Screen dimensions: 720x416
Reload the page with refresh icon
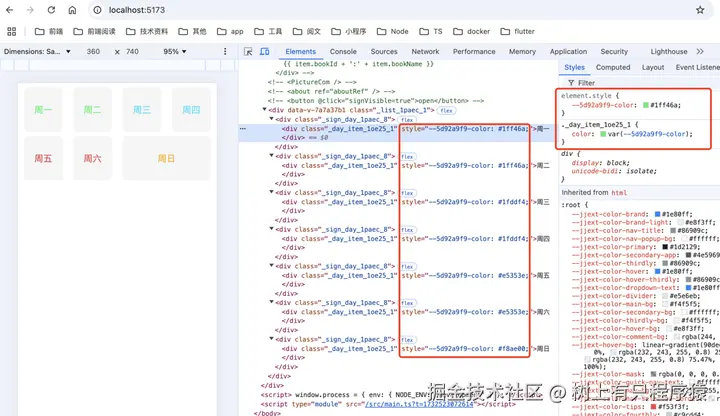(x=51, y=10)
